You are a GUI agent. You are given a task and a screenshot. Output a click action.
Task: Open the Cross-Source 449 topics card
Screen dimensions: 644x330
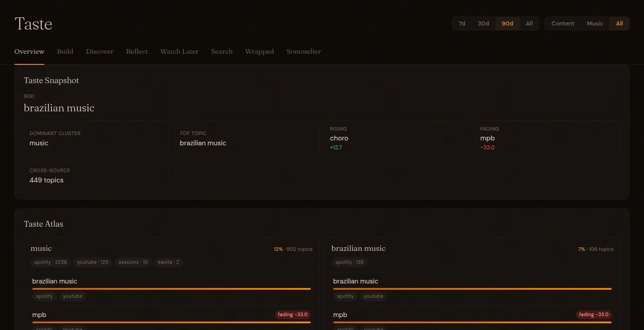(x=97, y=176)
